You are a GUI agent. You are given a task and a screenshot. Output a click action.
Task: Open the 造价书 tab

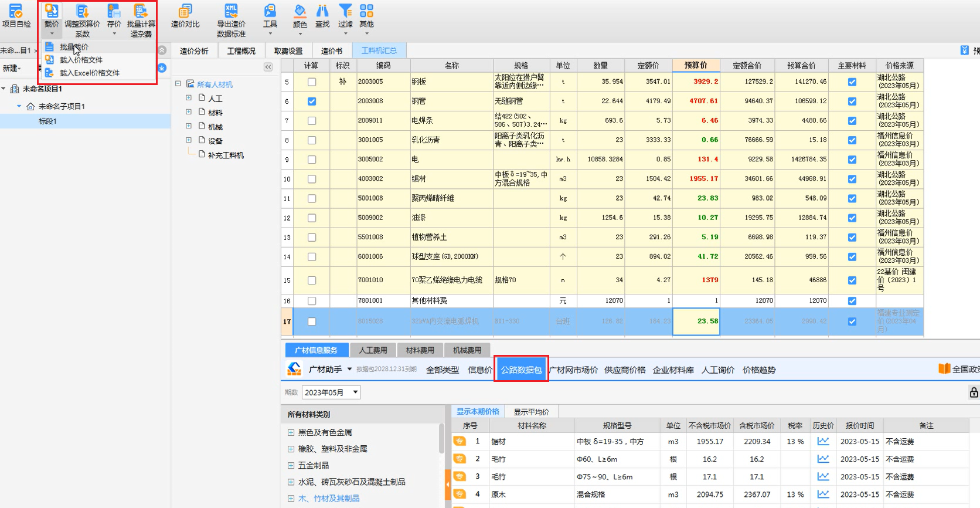(332, 51)
